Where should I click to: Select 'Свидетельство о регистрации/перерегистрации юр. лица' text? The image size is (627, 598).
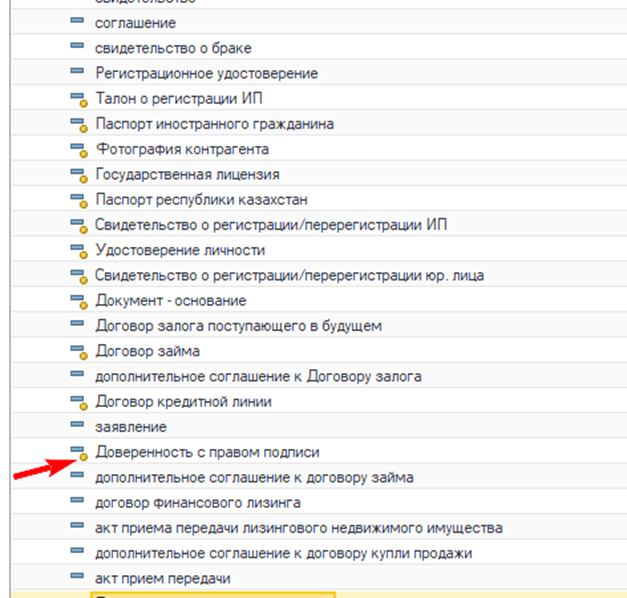pyautogui.click(x=289, y=275)
